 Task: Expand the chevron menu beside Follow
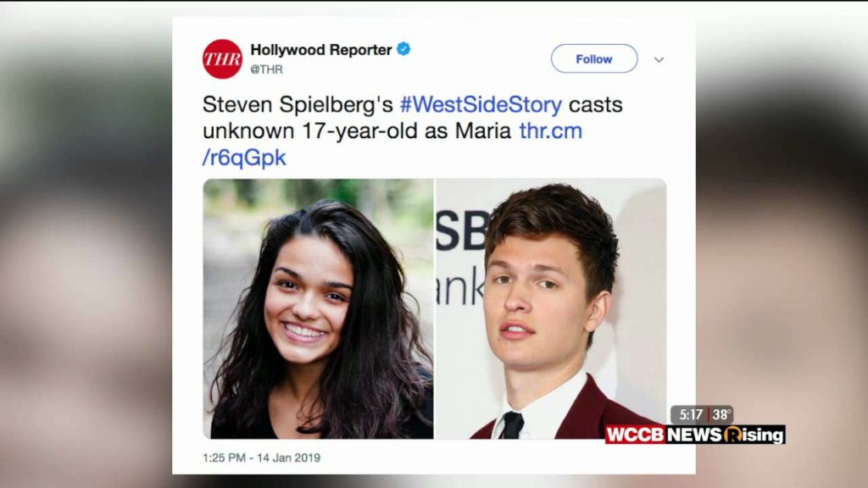[659, 59]
